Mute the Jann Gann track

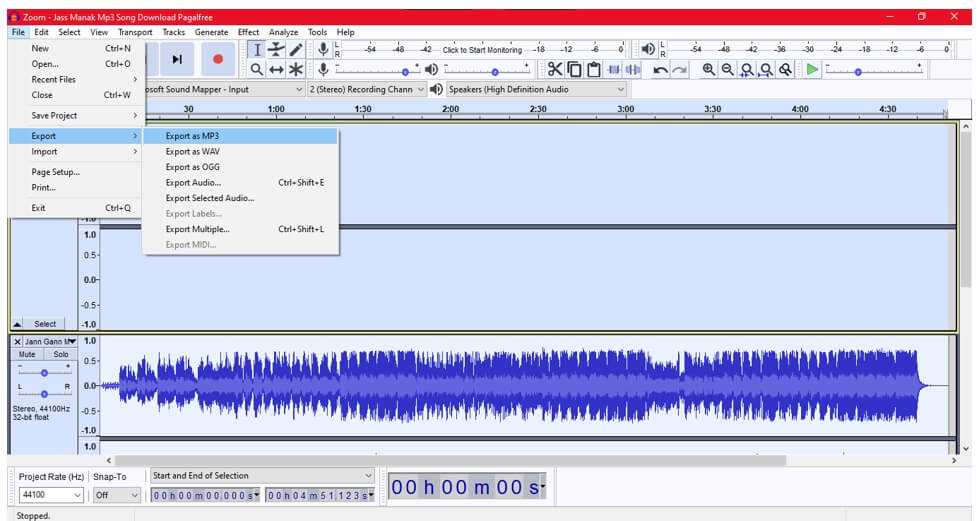coord(27,354)
